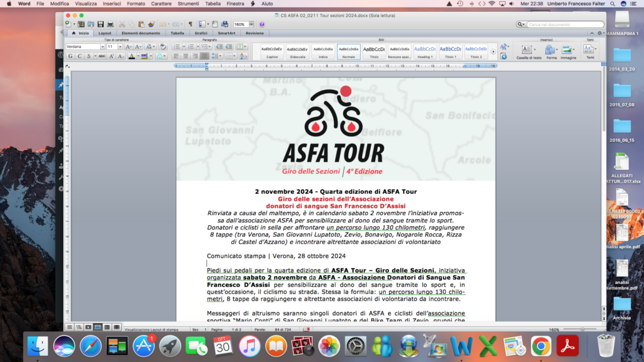Open the Media Browser icon
This screenshot has width=644, height=362.
(x=224, y=24)
